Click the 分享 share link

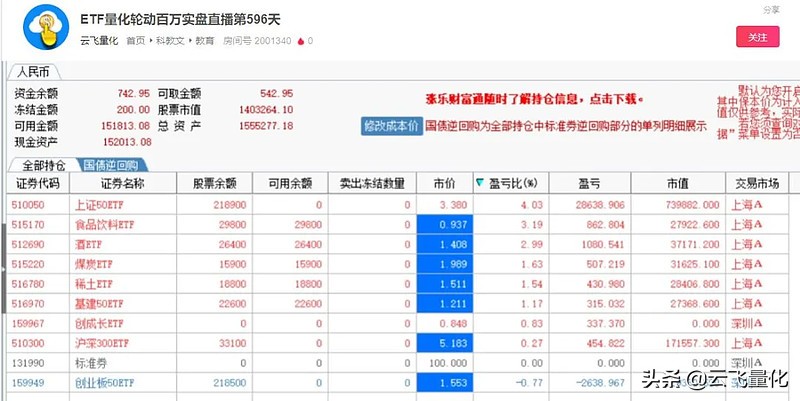point(771,10)
